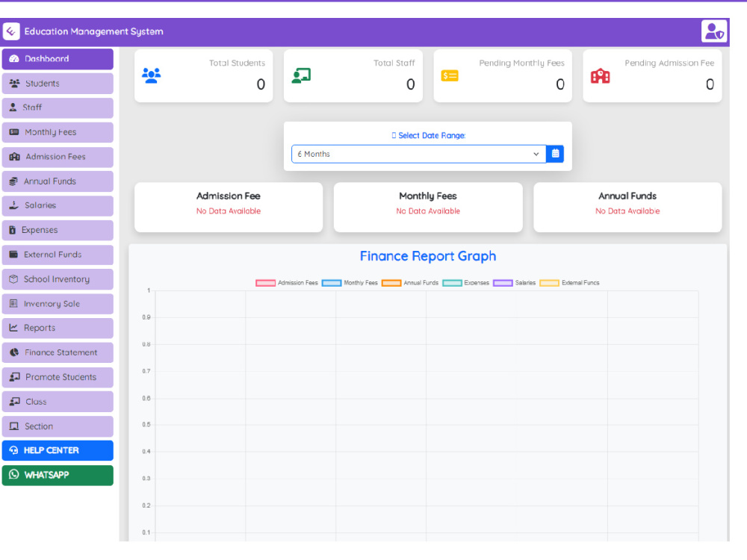This screenshot has width=747, height=560.
Task: Click the Students group icon in sidebar
Action: click(15, 84)
